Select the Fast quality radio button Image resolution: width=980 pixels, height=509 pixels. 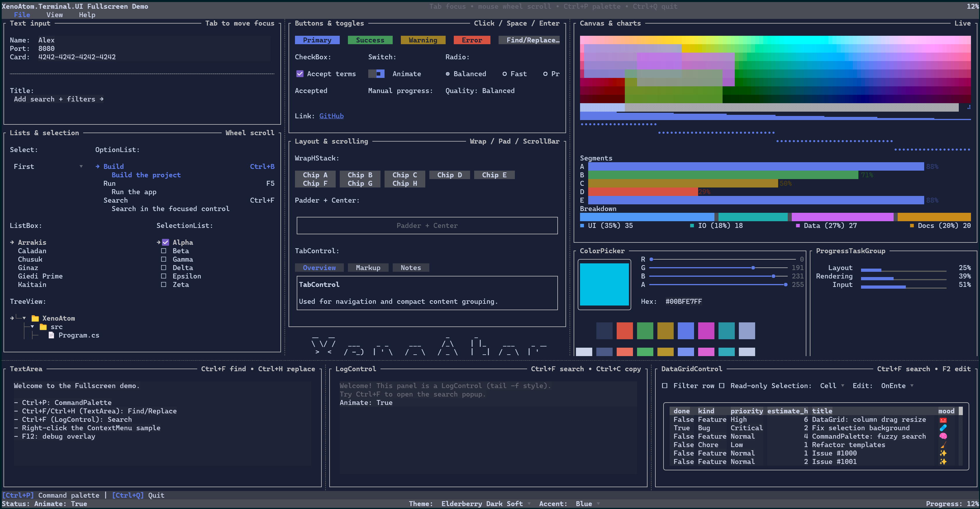(504, 74)
